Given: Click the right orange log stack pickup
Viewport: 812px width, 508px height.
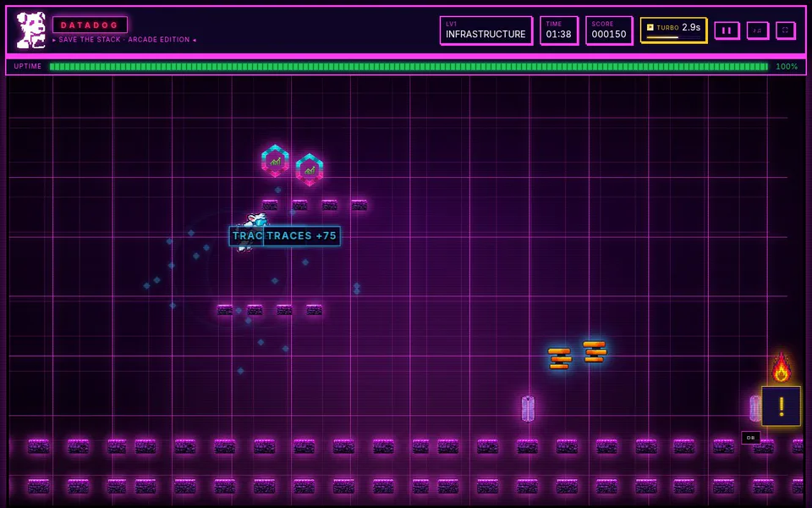Looking at the screenshot, I should point(595,351).
